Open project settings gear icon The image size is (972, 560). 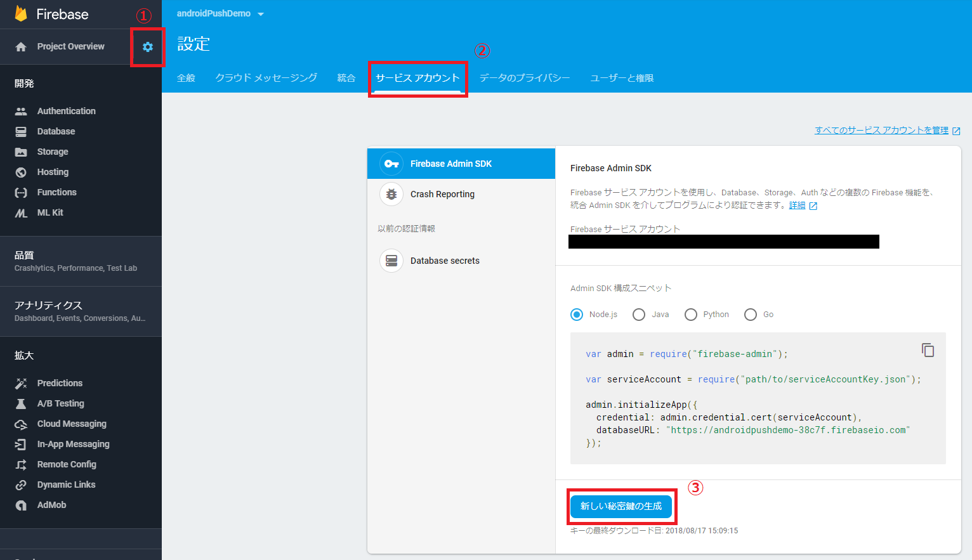[148, 47]
